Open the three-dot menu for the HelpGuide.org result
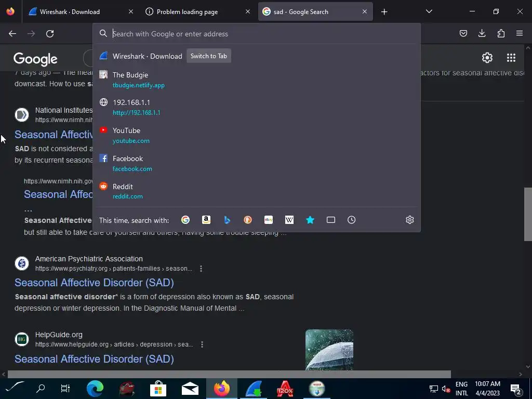The image size is (532, 399). click(202, 344)
